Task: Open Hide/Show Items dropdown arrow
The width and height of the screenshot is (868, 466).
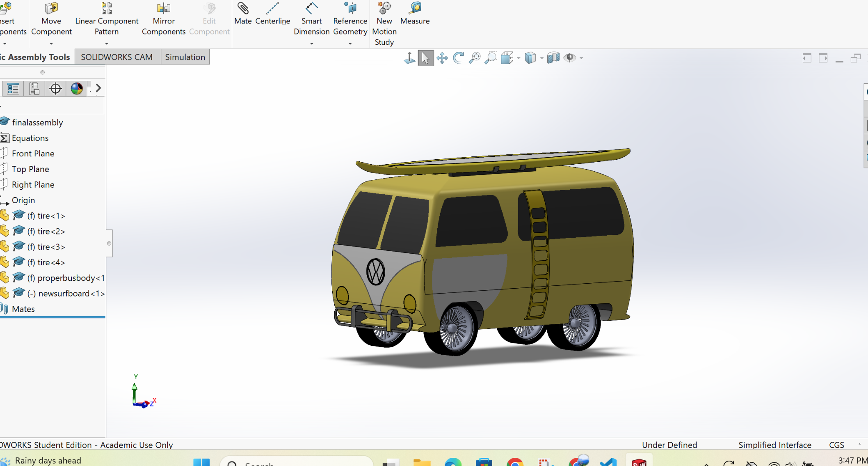Action: click(x=581, y=58)
